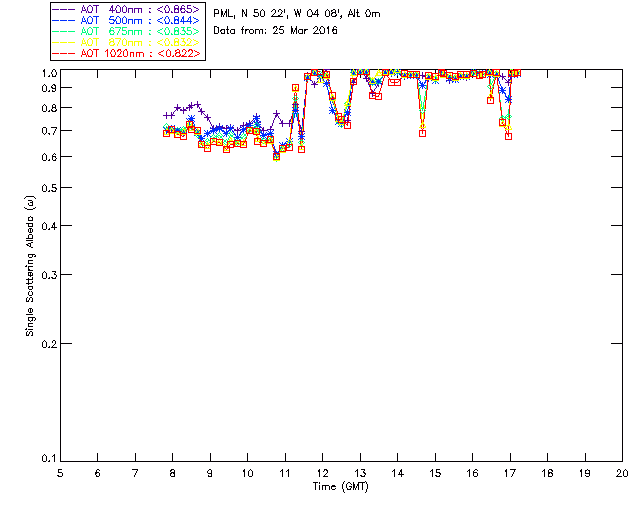Click the Single Scattering Albedo axis title

[x=30, y=266]
